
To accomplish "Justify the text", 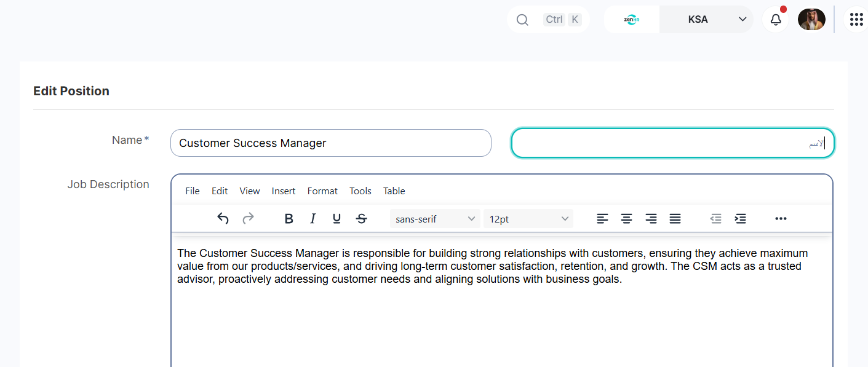I will pyautogui.click(x=675, y=218).
